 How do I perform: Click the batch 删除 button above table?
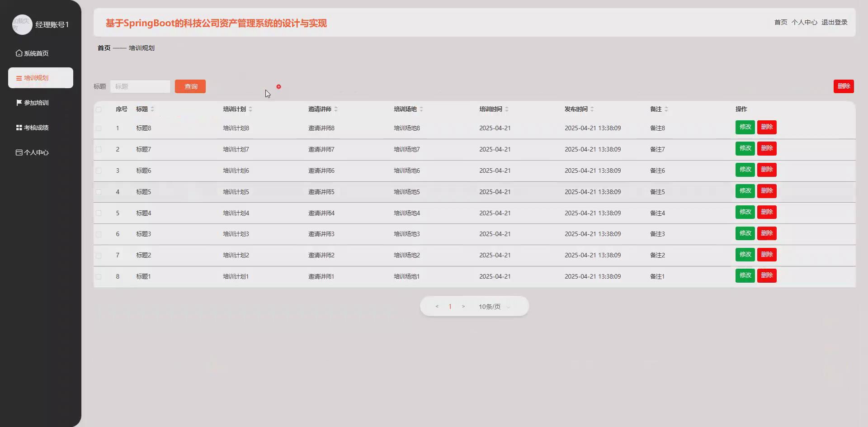click(844, 86)
